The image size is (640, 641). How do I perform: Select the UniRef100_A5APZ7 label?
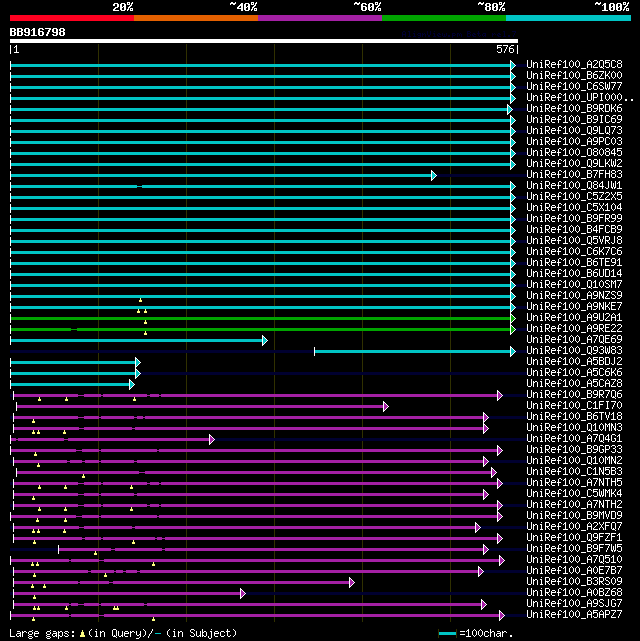click(x=574, y=615)
